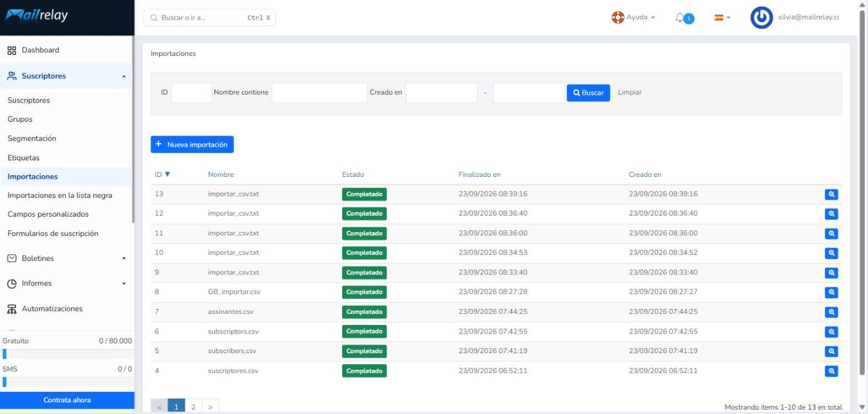
Task: Open Segmentación in sidebar
Action: [x=32, y=138]
